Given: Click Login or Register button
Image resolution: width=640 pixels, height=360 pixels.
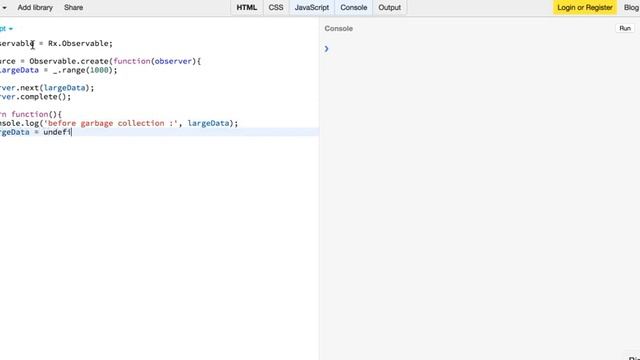Looking at the screenshot, I should 585,7.
